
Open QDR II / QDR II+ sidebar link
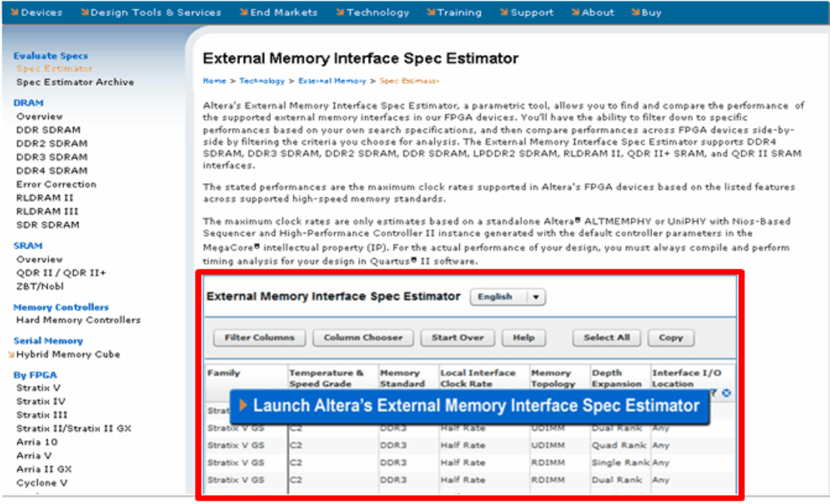[61, 273]
